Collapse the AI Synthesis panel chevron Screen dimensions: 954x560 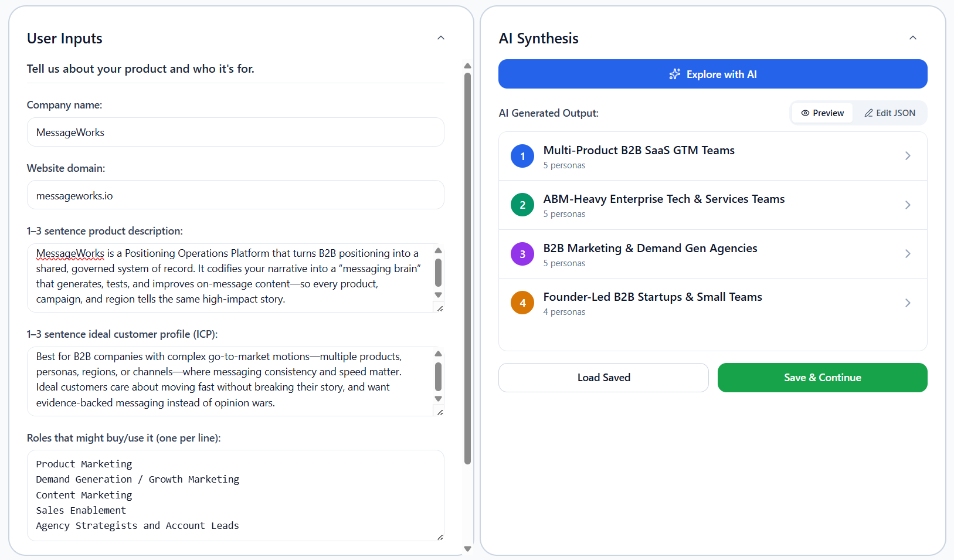913,38
